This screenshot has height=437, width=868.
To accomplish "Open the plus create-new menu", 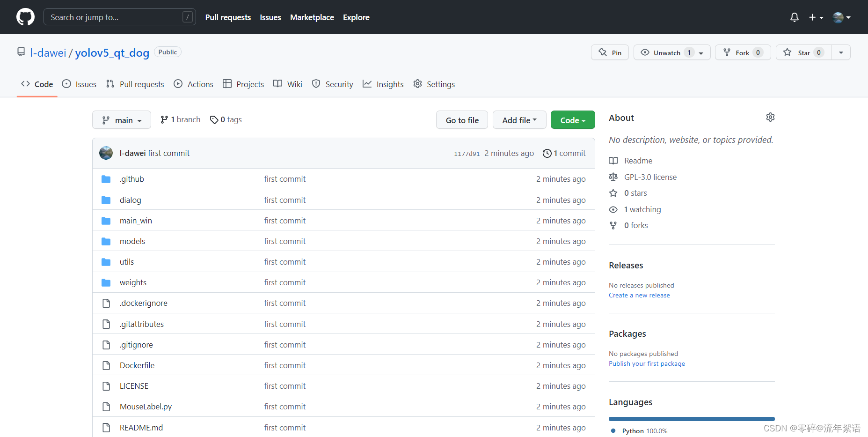I will click(816, 17).
